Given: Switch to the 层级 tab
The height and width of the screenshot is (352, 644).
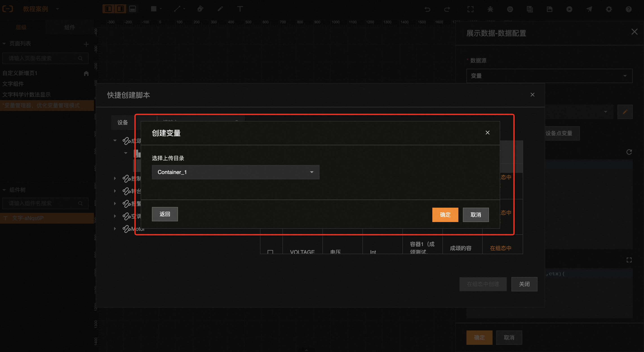Looking at the screenshot, I should pyautogui.click(x=21, y=27).
